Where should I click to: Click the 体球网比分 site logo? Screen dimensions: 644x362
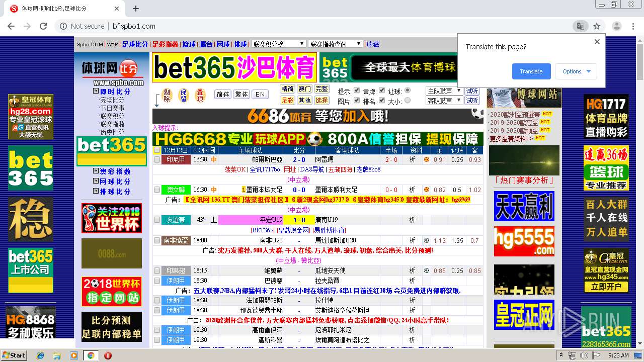tap(112, 73)
